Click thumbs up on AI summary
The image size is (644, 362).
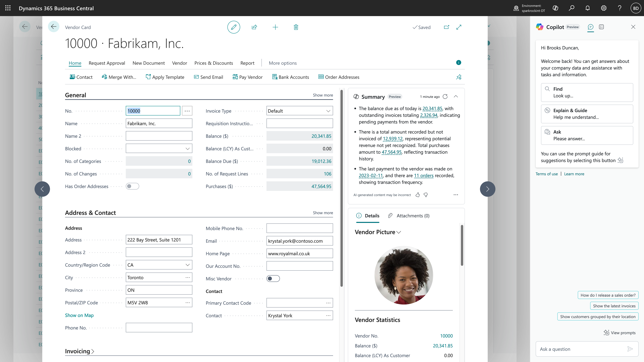(417, 195)
